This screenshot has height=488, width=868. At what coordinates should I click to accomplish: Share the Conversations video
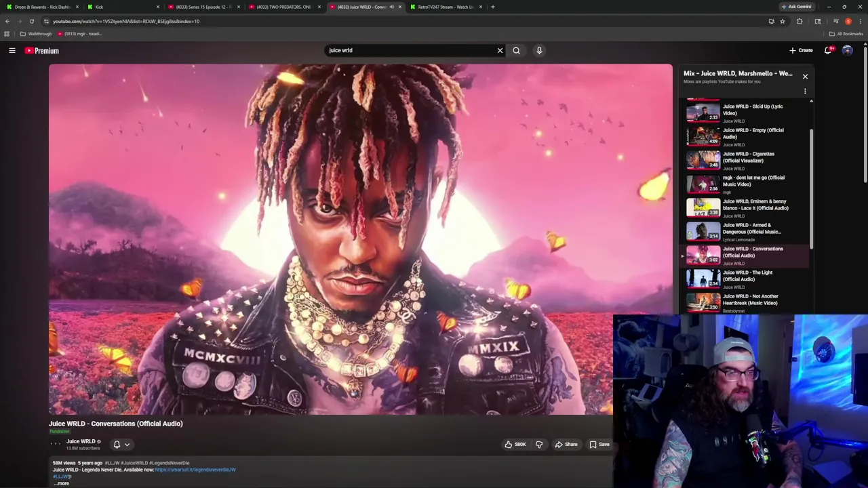click(x=566, y=445)
